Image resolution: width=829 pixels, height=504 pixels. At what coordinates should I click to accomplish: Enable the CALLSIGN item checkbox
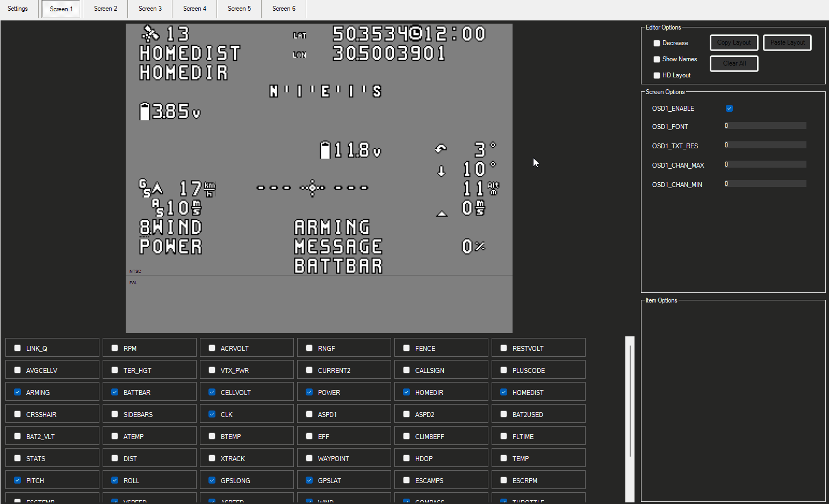(407, 370)
